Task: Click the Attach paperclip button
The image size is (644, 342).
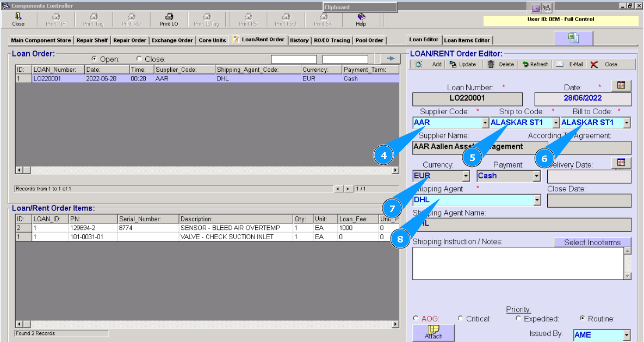Action: click(x=434, y=333)
